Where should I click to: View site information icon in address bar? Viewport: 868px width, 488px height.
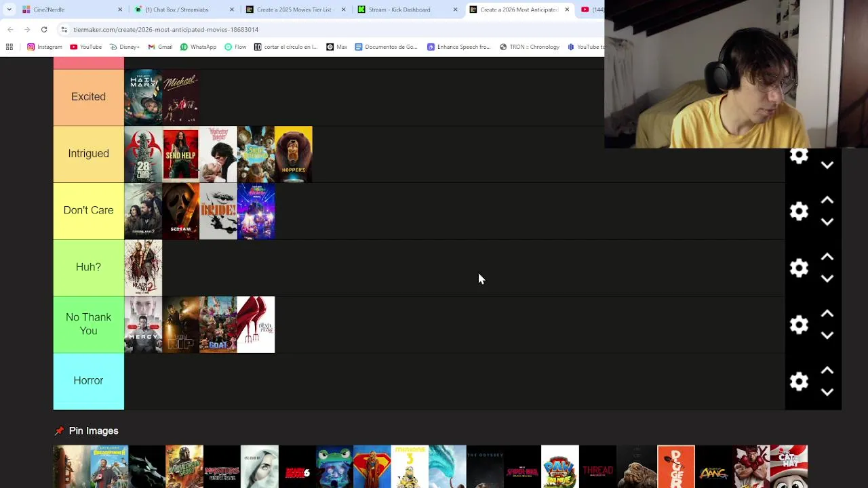coord(64,30)
